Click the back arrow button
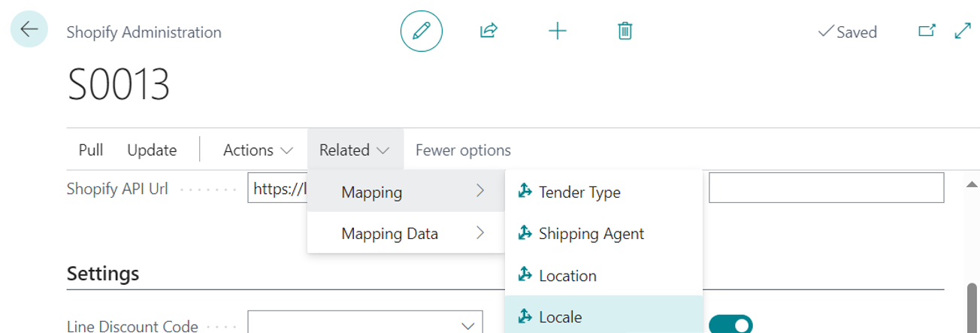This screenshot has height=333, width=980. (29, 30)
